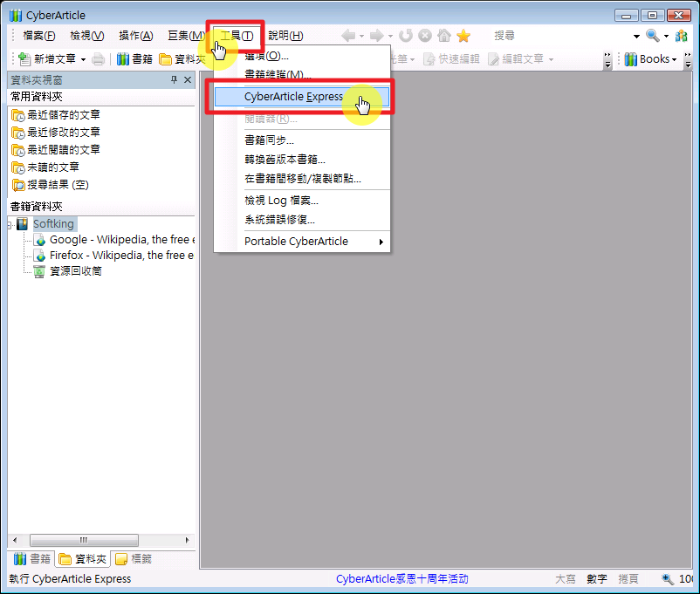Image resolution: width=700 pixels, height=594 pixels.
Task: Switch to the 標籤 tab
Action: coord(134,559)
